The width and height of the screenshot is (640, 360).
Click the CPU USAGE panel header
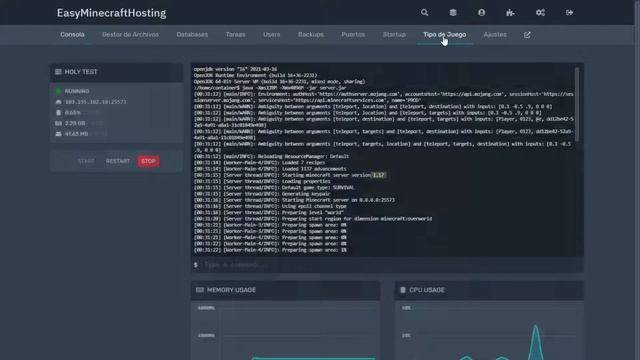coord(489,290)
